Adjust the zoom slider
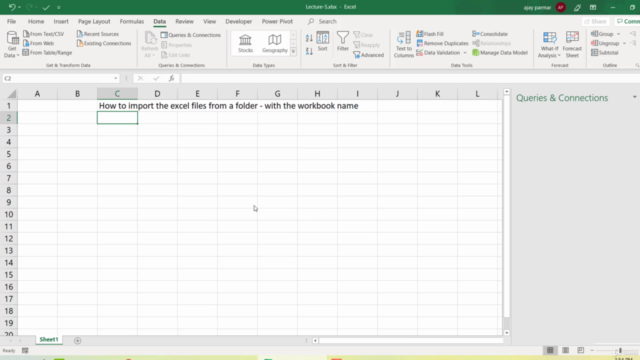The image size is (640, 360). (x=620, y=350)
